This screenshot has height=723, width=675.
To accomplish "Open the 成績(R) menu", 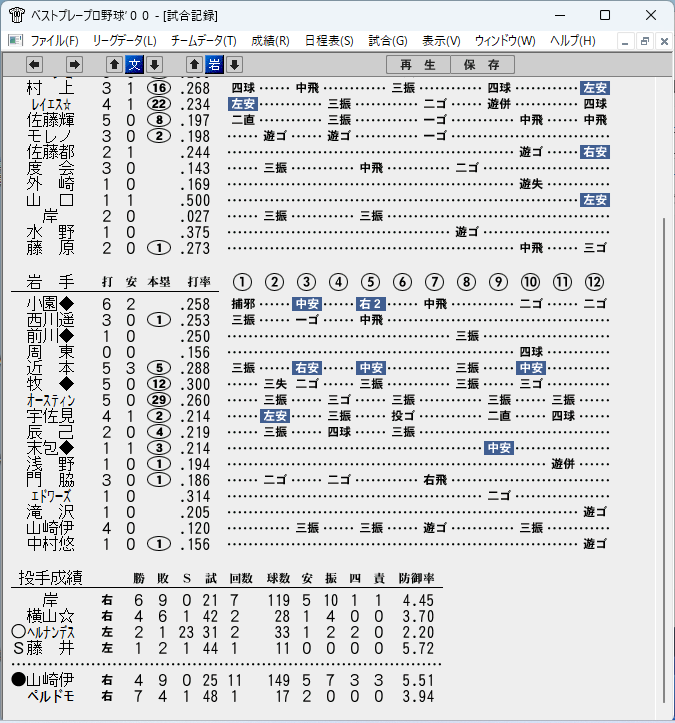I will [x=270, y=41].
